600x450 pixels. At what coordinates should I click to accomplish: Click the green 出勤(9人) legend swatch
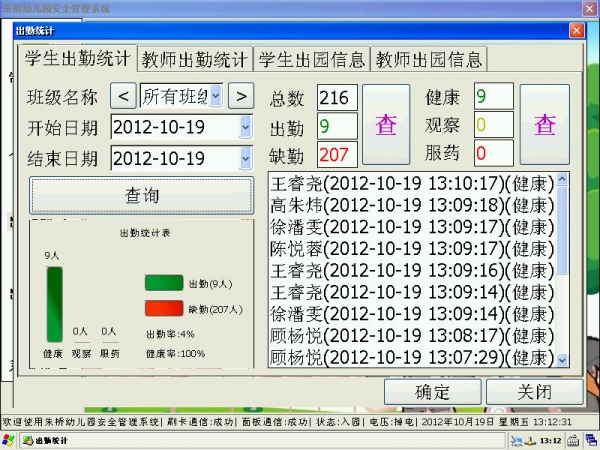pyautogui.click(x=165, y=284)
